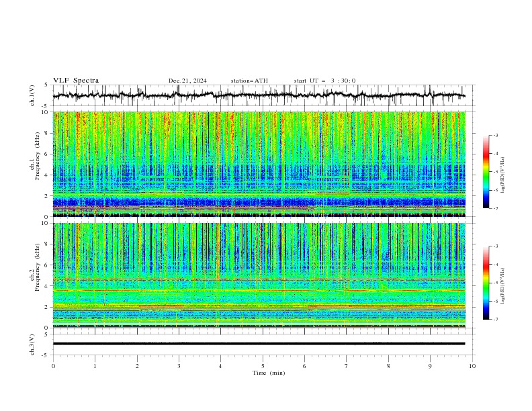The width and height of the screenshot is (532, 411).
Task: Click the '-3' tick on ch.1 colorbar
Action: [x=496, y=135]
